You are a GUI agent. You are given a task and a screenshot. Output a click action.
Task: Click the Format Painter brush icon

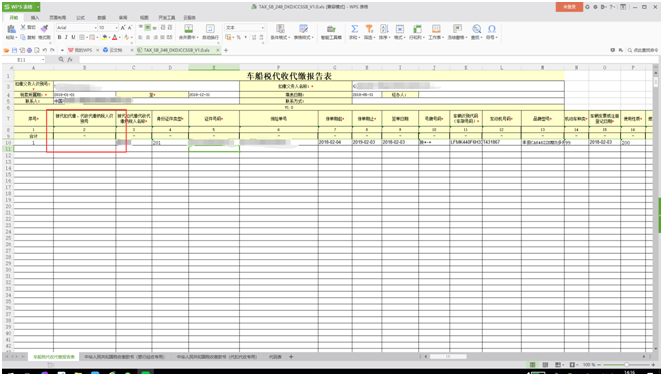pos(44,29)
